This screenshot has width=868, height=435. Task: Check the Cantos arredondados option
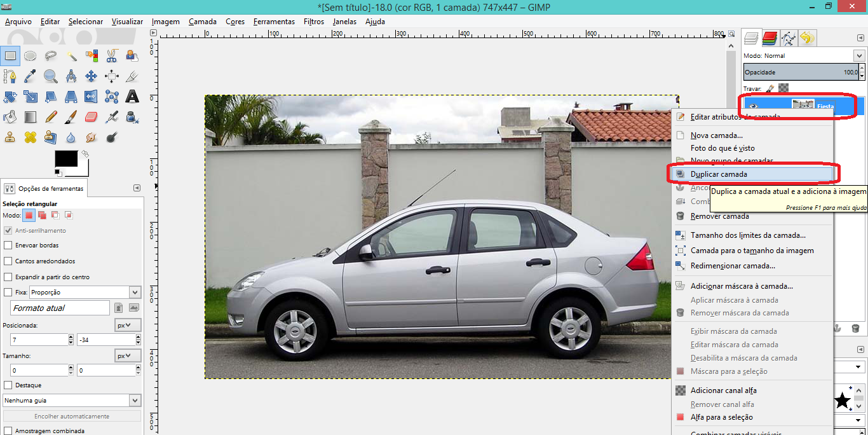(8, 261)
